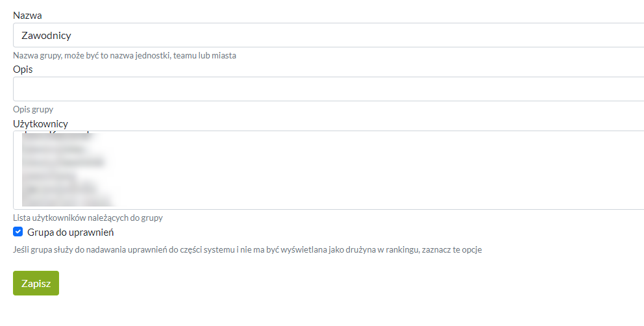
Task: Uncheck the Grupa do uprawnień checkbox
Action: [x=18, y=232]
